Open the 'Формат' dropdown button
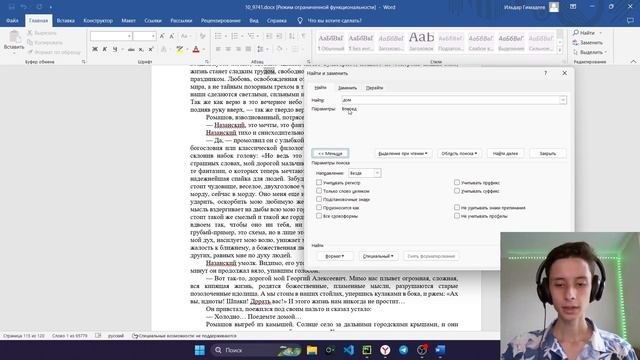 [335, 256]
